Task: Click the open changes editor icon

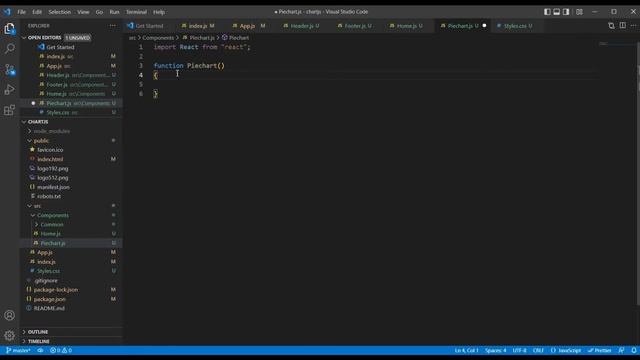Action: [611, 26]
